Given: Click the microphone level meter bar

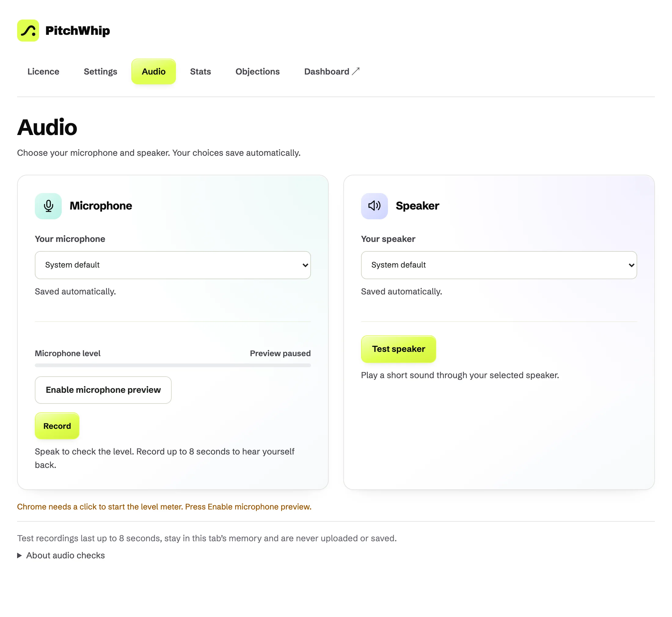Looking at the screenshot, I should [x=173, y=365].
